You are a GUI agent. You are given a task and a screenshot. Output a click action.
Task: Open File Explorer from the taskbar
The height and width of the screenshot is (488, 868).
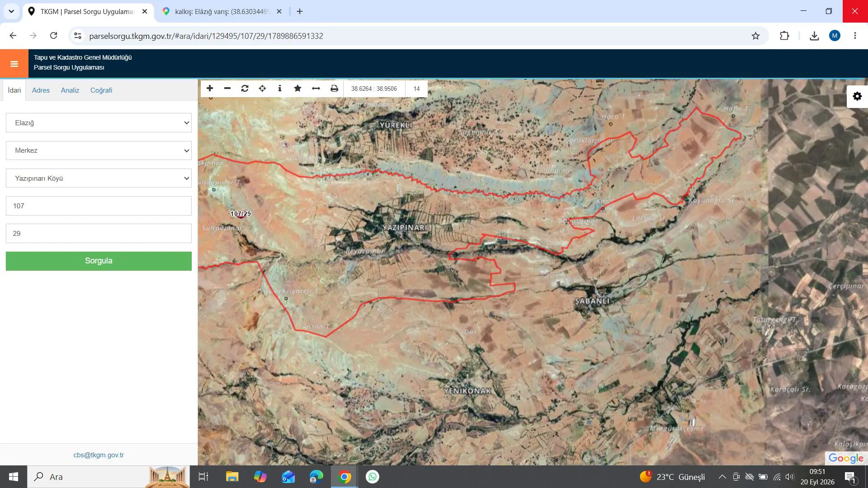coord(232,477)
